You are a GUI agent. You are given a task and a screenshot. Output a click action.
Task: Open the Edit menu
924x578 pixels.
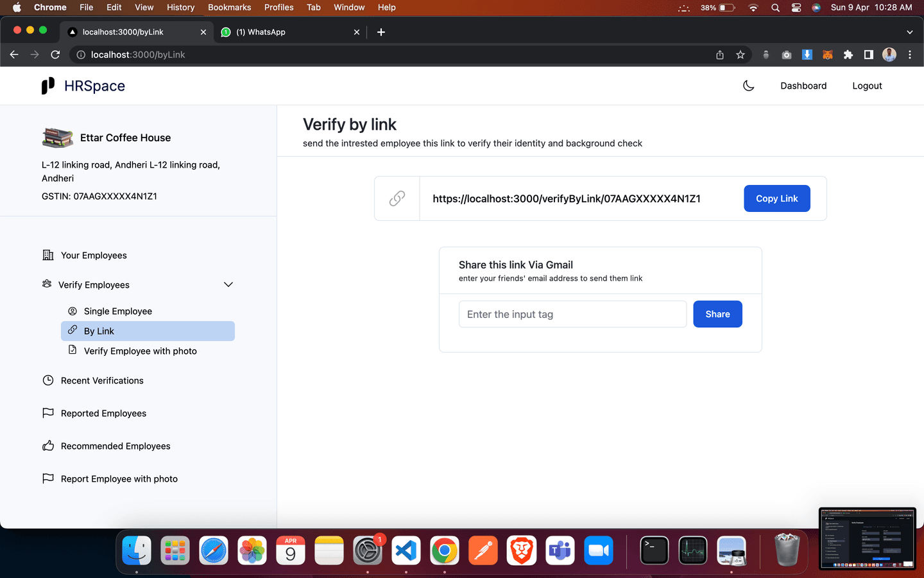[x=114, y=7]
